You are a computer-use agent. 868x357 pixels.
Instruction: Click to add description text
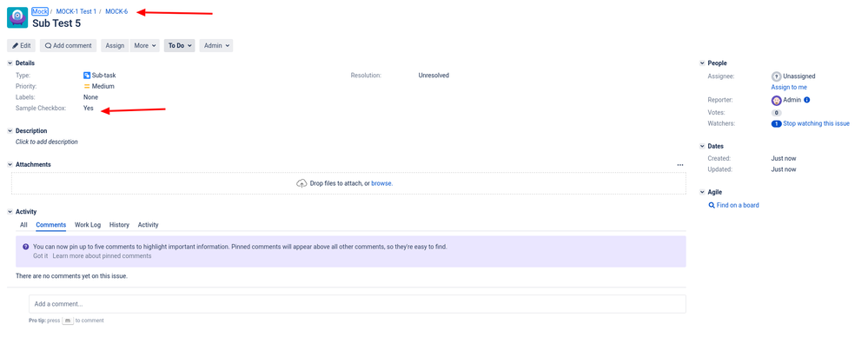coord(47,142)
